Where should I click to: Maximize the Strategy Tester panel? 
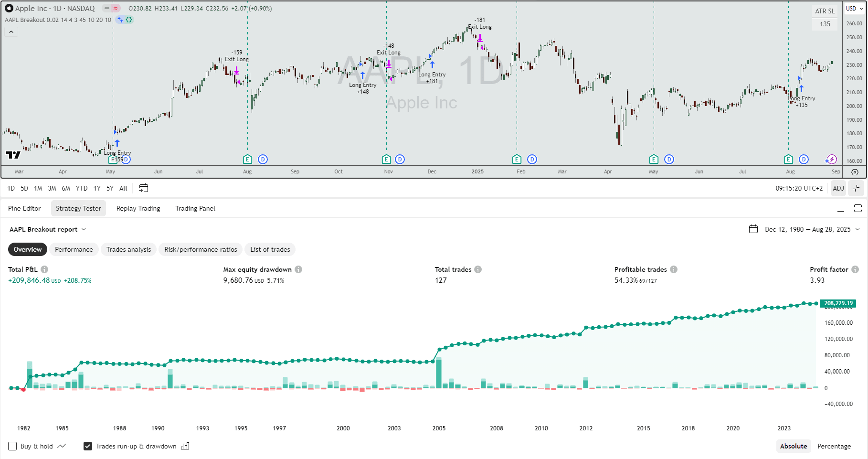tap(857, 208)
